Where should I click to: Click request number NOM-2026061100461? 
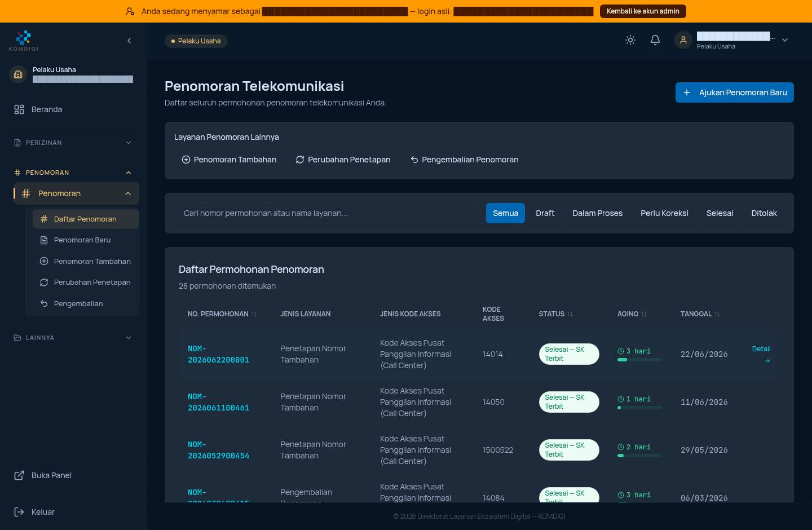218,402
